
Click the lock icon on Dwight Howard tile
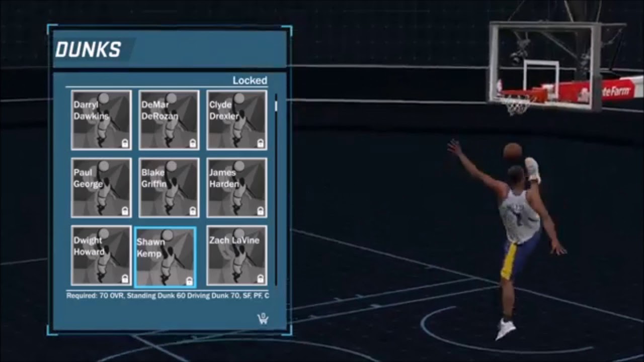[125, 279]
